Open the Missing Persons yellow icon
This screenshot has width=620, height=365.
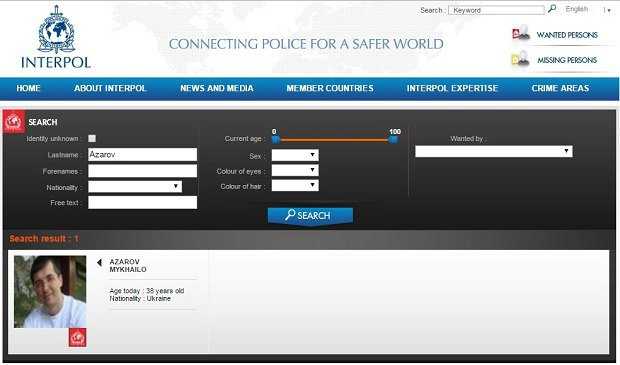[x=520, y=59]
